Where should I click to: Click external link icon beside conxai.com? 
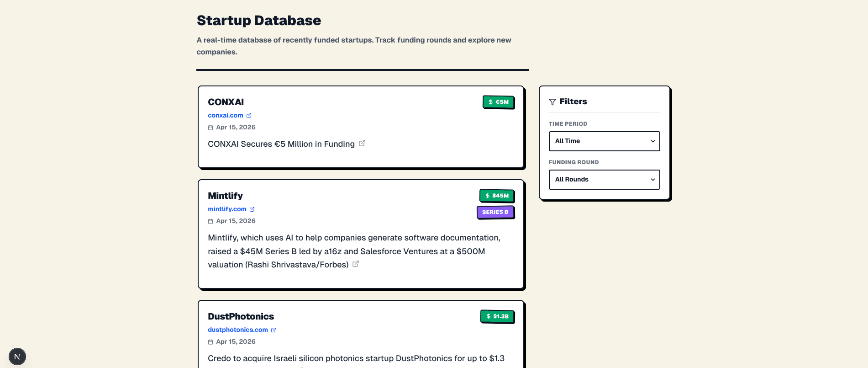249,116
